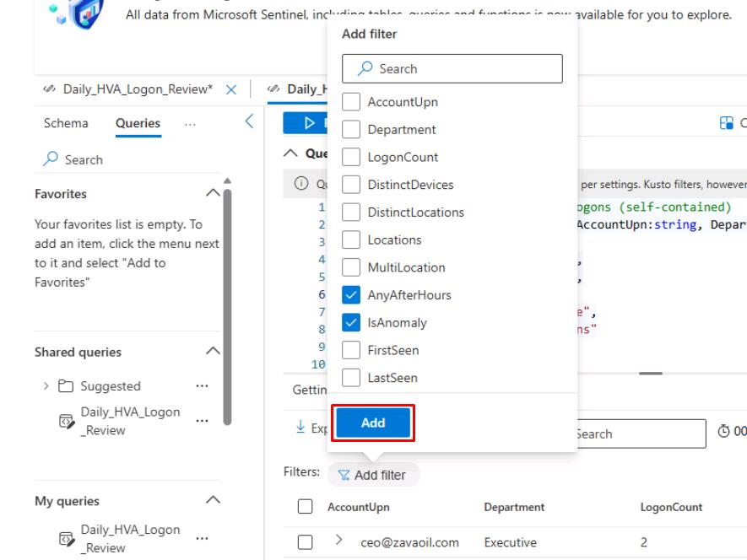
Task: Open more options for Suggested folder
Action: click(201, 386)
